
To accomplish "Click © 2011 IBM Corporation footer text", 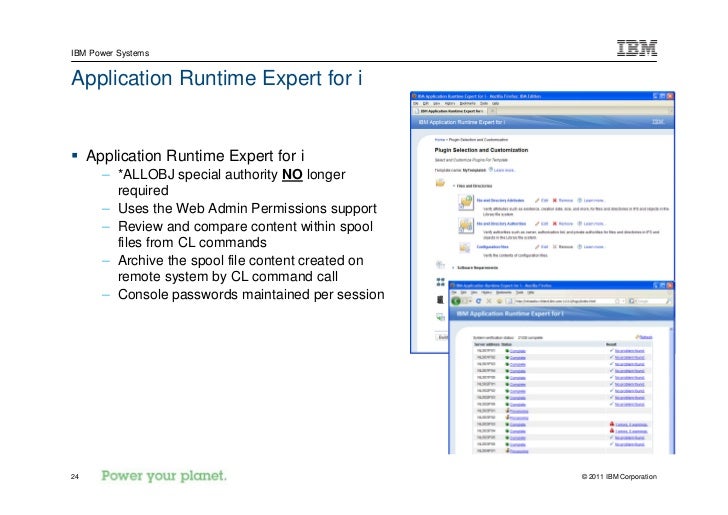I will (x=619, y=476).
